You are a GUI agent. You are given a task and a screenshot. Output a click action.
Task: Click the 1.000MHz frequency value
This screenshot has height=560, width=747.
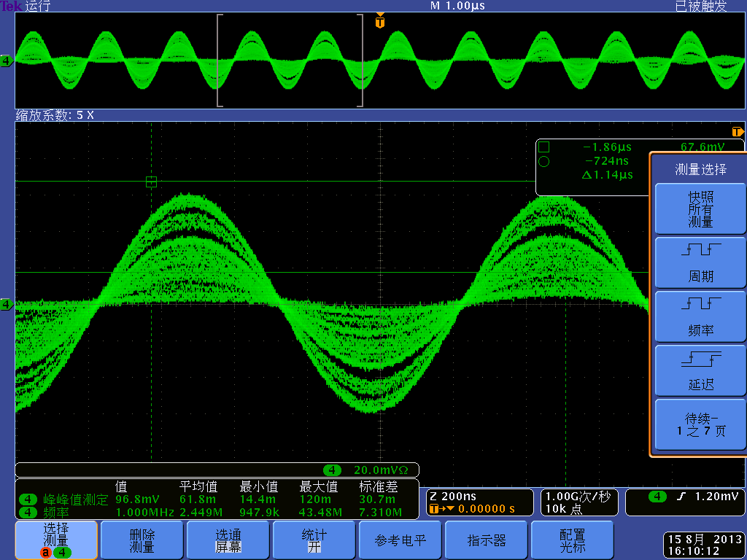(145, 513)
